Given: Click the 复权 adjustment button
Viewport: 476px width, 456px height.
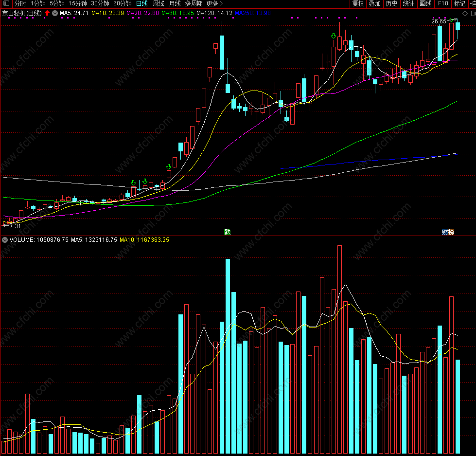Looking at the screenshot, I should (x=358, y=3).
